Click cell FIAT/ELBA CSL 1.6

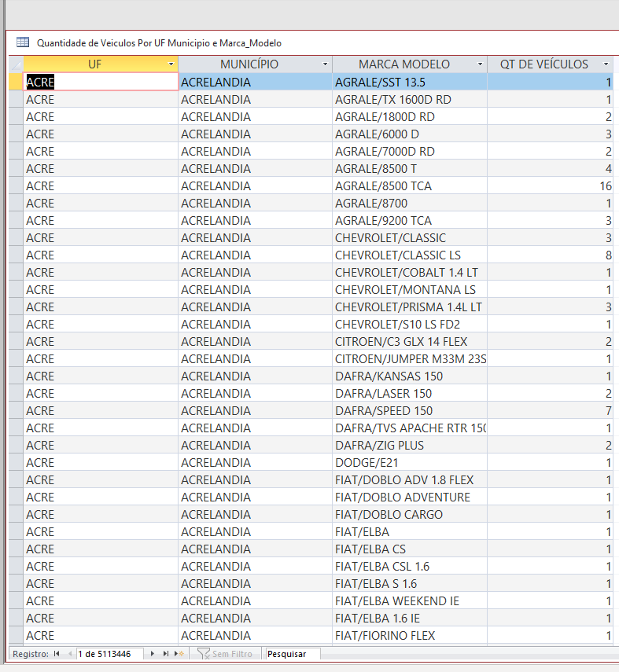(x=410, y=566)
